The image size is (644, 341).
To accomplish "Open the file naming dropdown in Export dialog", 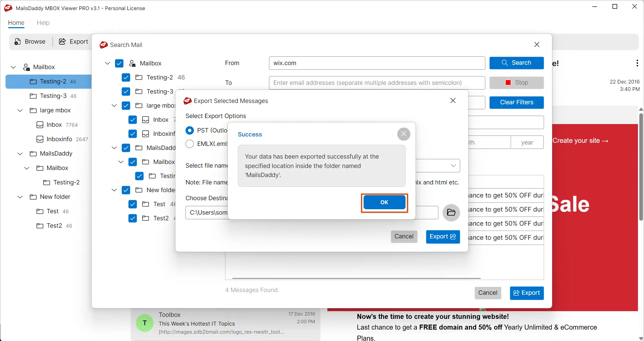I will click(453, 166).
